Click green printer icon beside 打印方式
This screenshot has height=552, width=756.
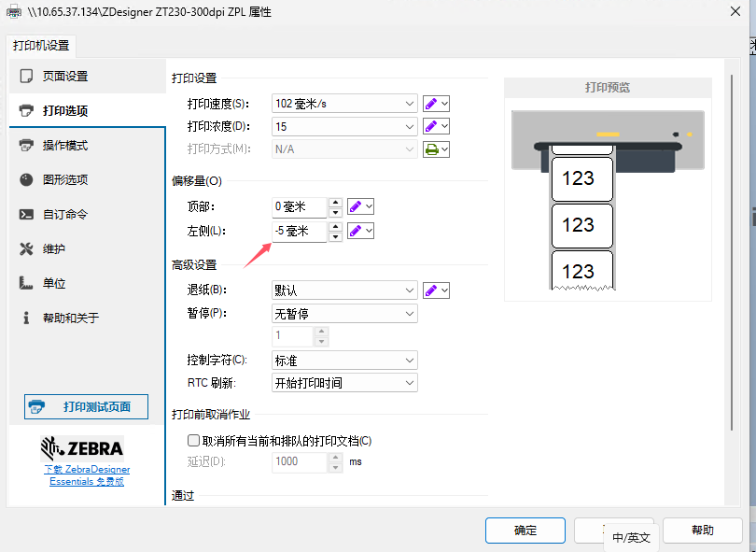432,149
